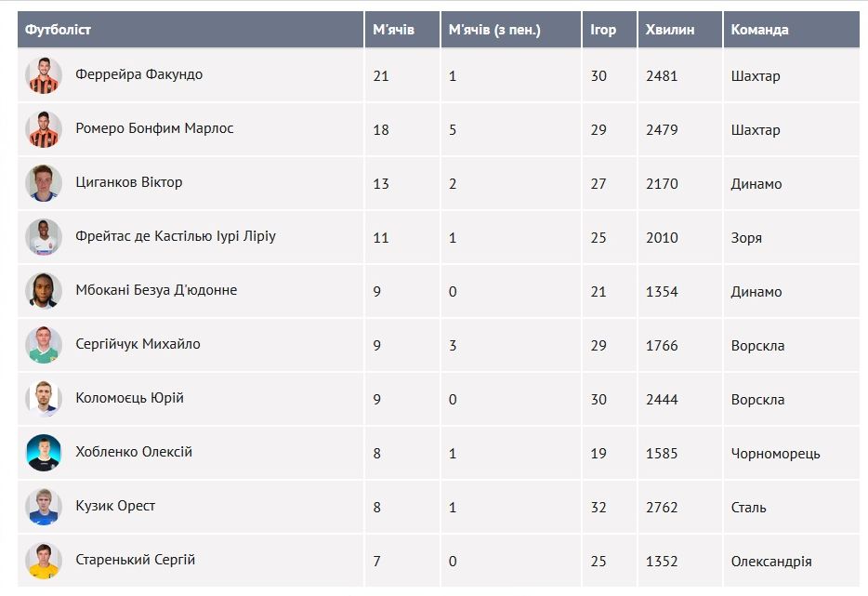Open Фрейтас де Кастілью Іурі Ліріу's name link
Image resolution: width=868 pixels, height=596 pixels.
[x=176, y=236]
